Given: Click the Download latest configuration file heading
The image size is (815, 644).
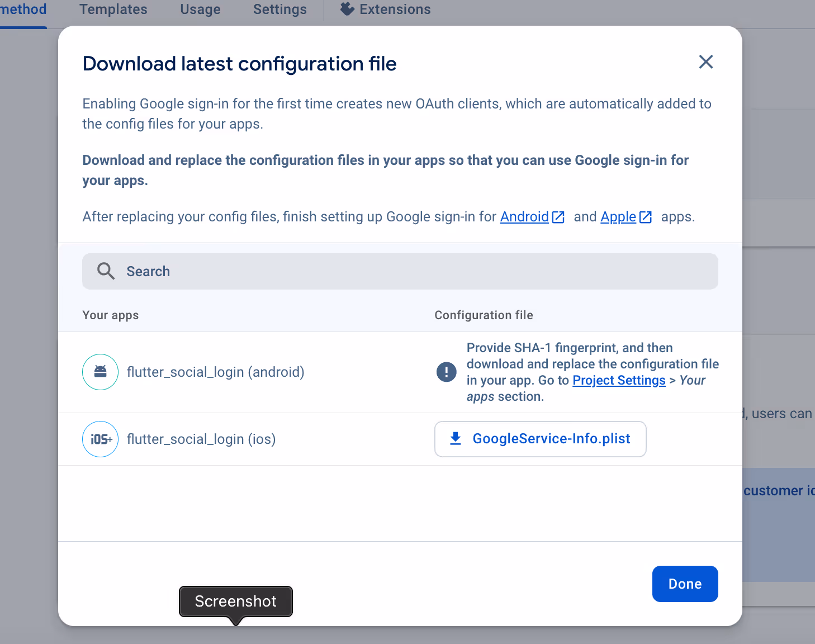Looking at the screenshot, I should click(240, 64).
